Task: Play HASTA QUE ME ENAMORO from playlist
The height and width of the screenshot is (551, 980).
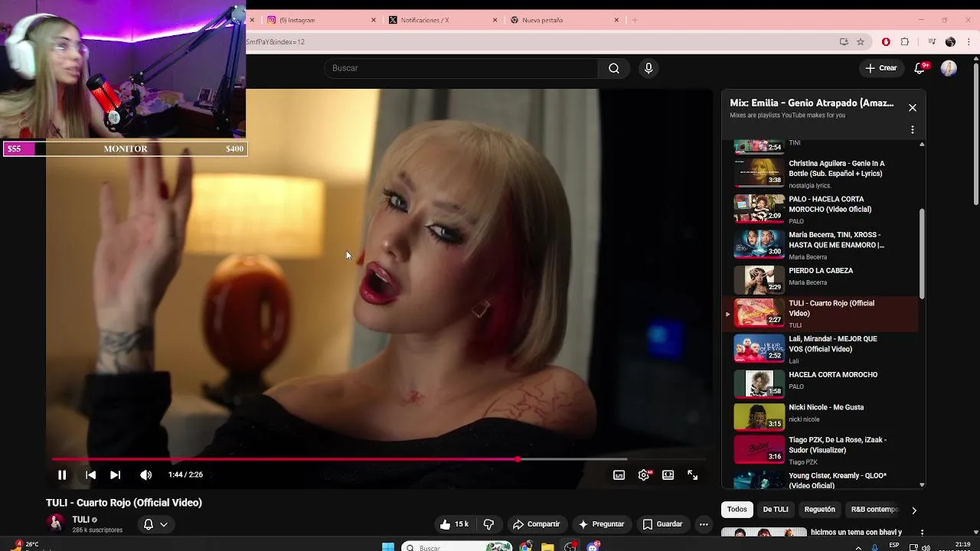Action: point(819,243)
